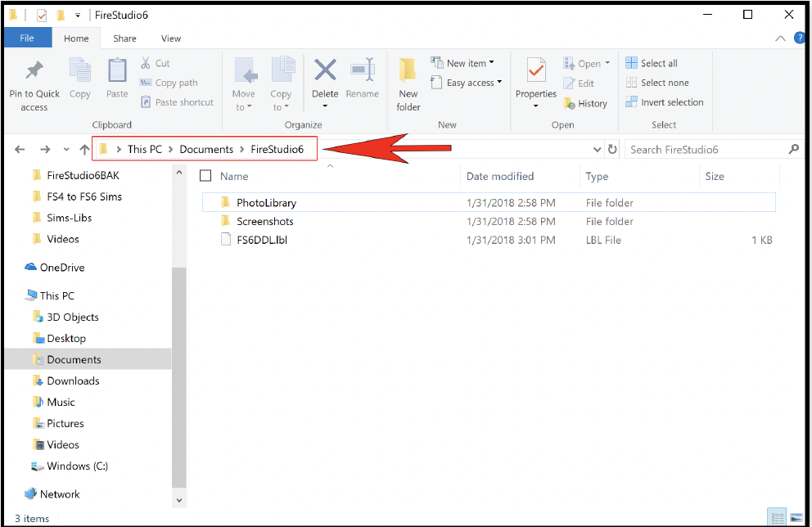
Task: Click the Properties checkmark icon
Action: point(536,70)
